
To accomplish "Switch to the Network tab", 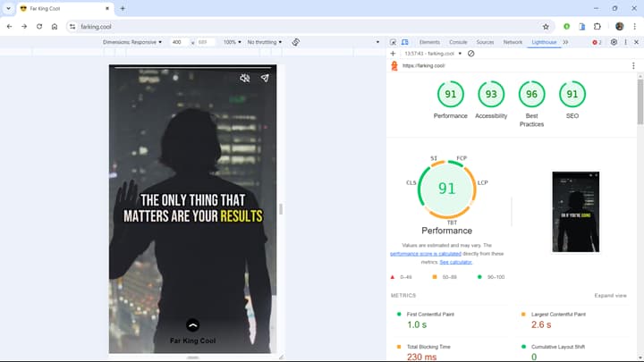I will pos(513,42).
